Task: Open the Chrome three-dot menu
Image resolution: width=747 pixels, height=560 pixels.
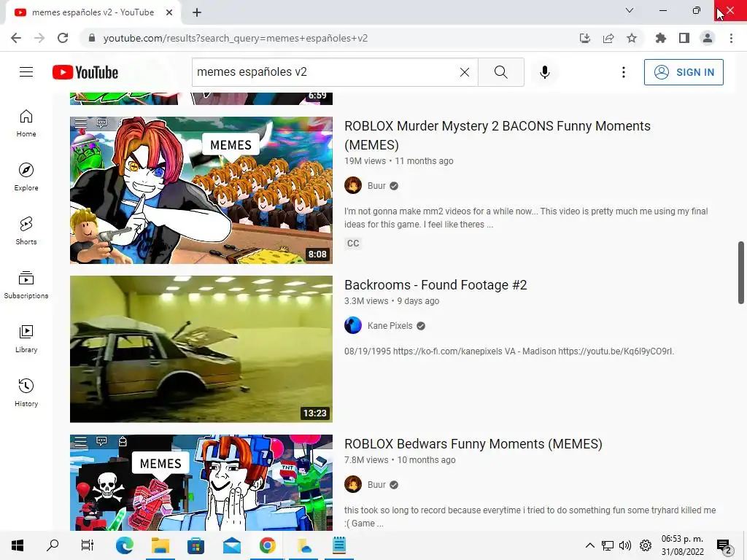Action: tap(731, 38)
